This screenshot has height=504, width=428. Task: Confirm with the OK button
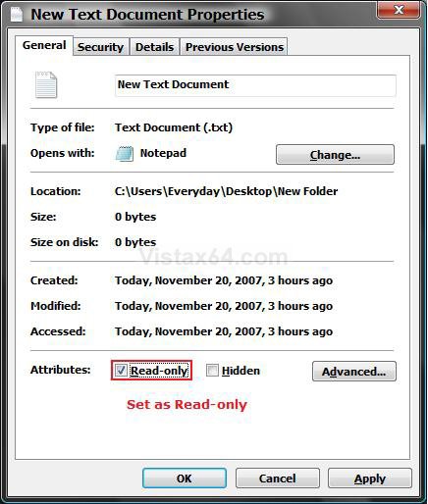[185, 479]
